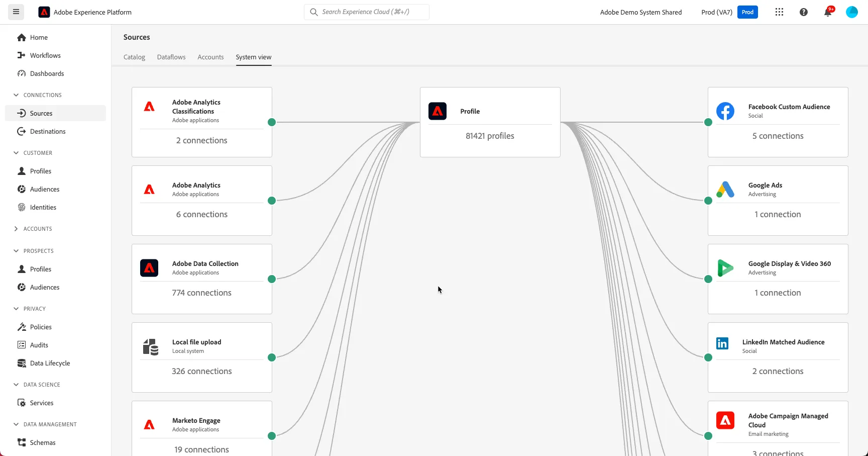Collapse the PROSPECTS section
Viewport: 868px width, 456px height.
(16, 251)
